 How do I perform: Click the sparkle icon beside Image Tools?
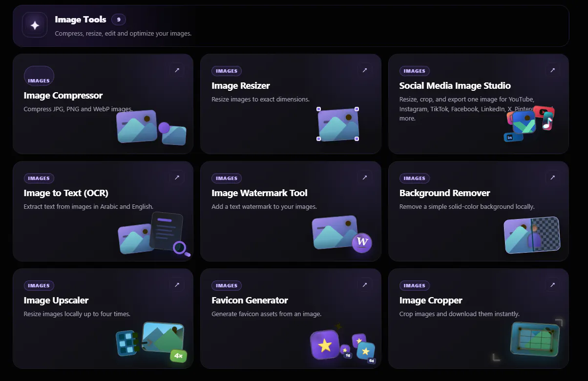(35, 25)
